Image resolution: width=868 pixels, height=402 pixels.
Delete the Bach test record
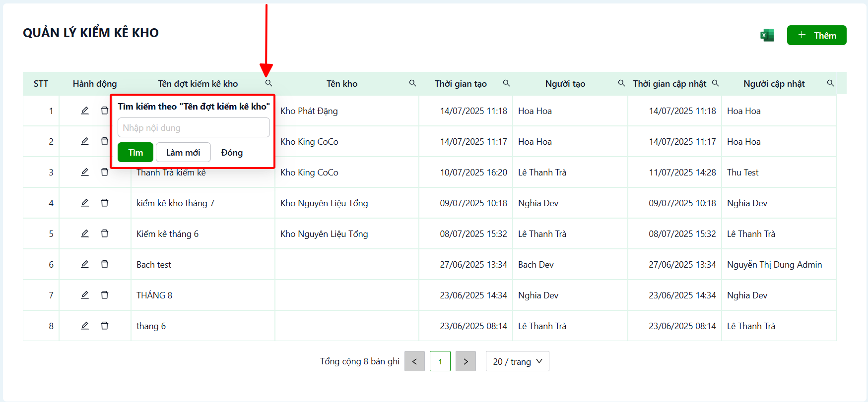pos(105,264)
